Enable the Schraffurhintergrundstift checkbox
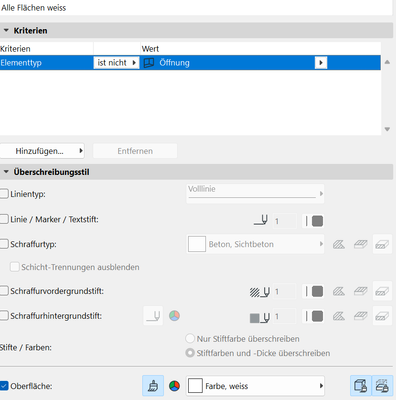The height and width of the screenshot is (400, 396). tap(4, 316)
